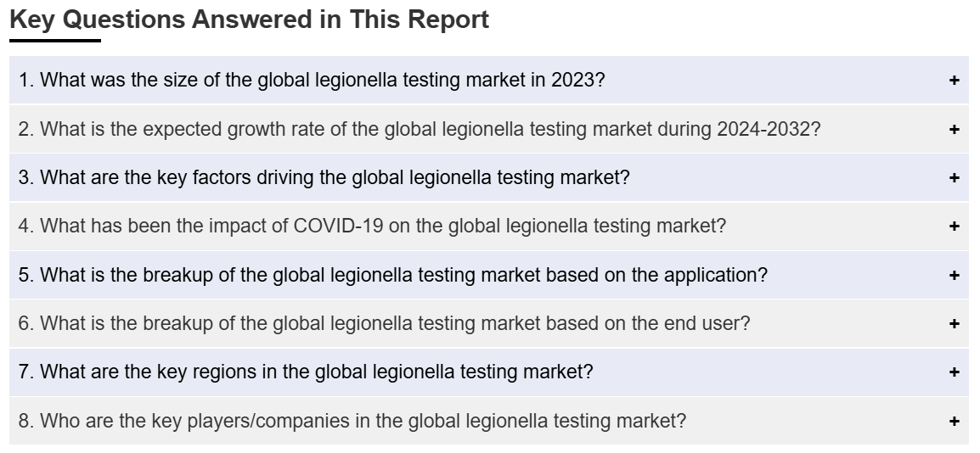Click the plus icon beside the key regions question
Screen dimensions: 980x453
point(954,372)
